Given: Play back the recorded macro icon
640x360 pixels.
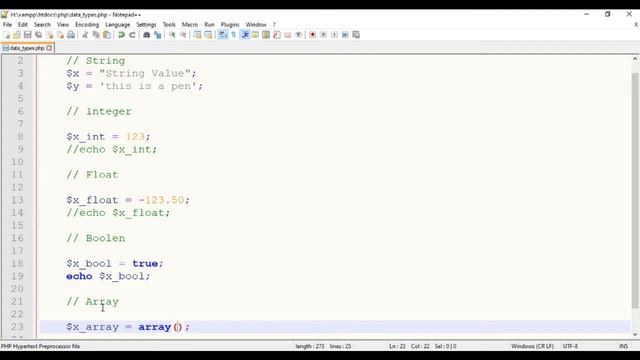Looking at the screenshot, I should (334, 35).
